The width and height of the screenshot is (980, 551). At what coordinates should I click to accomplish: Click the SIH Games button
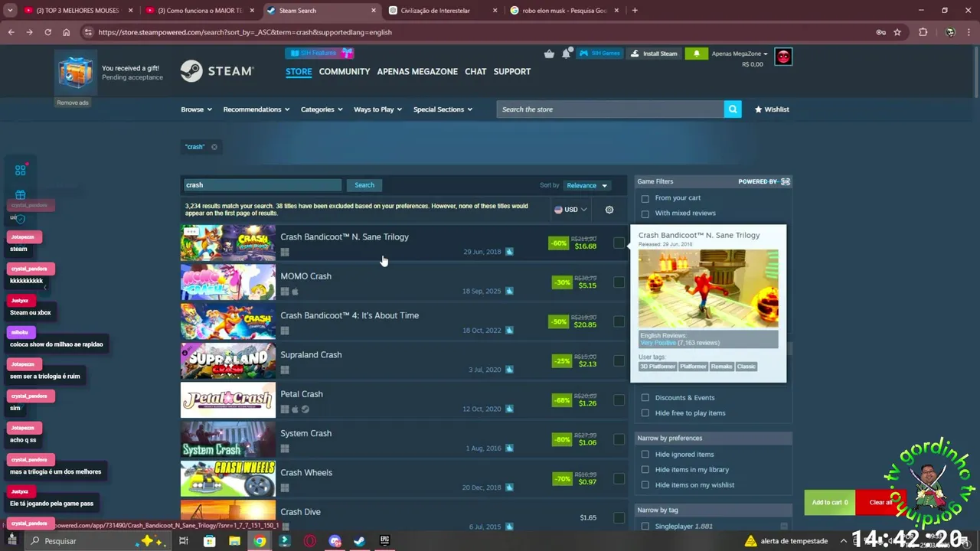[x=599, y=54]
